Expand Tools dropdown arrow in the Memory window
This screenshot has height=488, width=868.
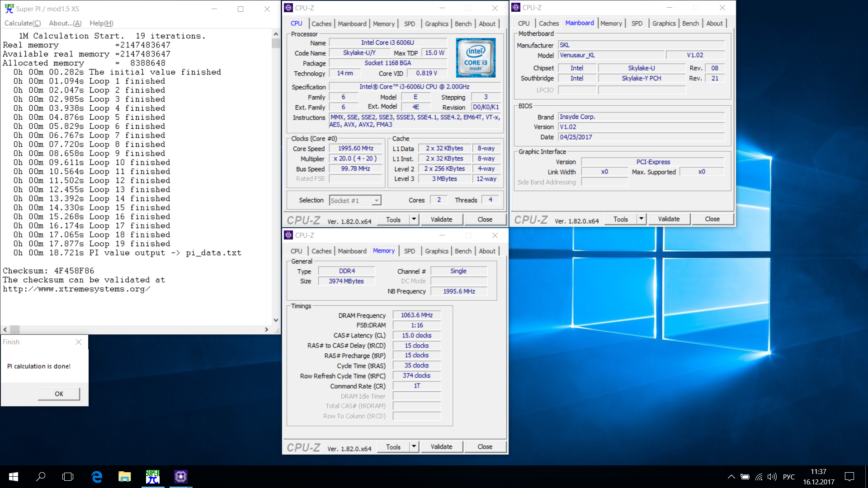point(414,447)
